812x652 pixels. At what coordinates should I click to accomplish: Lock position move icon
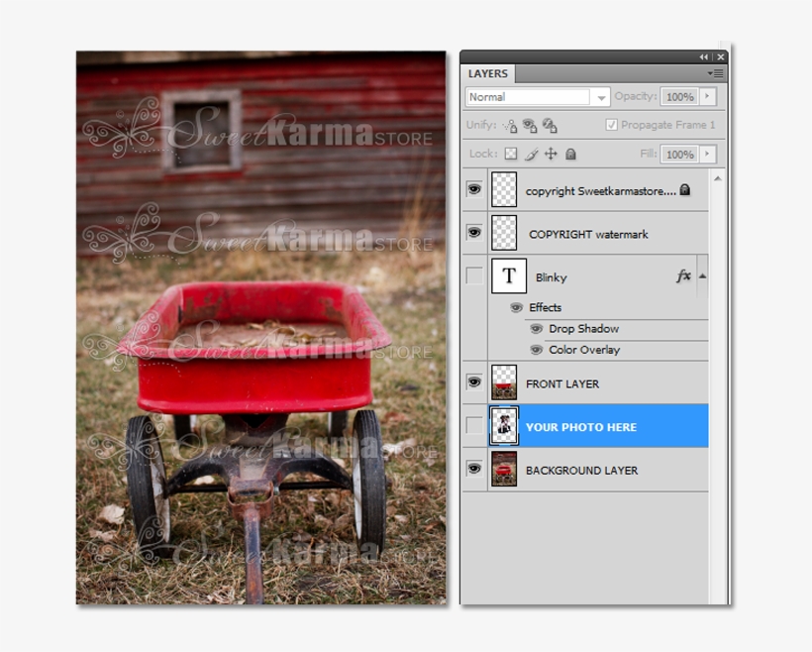coord(551,154)
